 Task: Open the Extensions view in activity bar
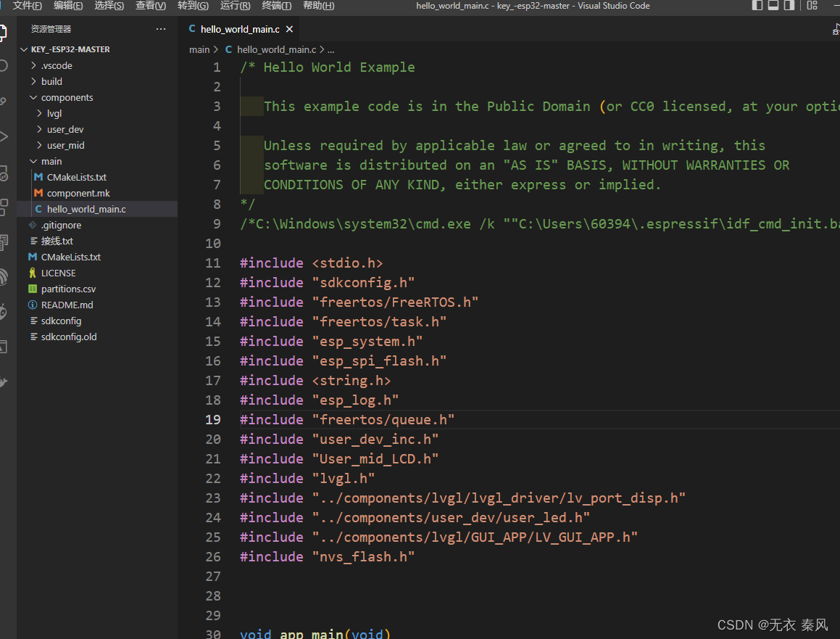click(x=3, y=207)
